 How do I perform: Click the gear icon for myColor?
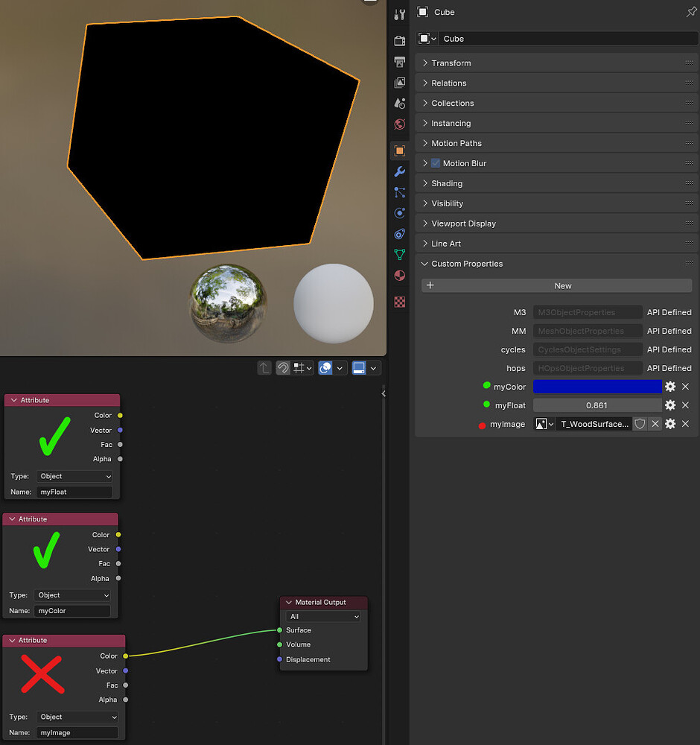[x=670, y=386]
